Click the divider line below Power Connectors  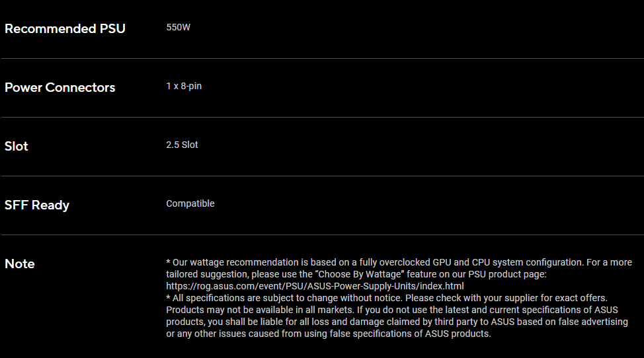point(323,118)
